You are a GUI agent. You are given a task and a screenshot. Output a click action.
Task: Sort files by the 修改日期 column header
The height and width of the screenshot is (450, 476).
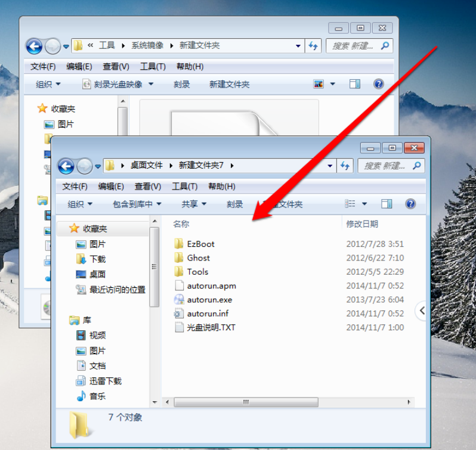click(x=362, y=224)
